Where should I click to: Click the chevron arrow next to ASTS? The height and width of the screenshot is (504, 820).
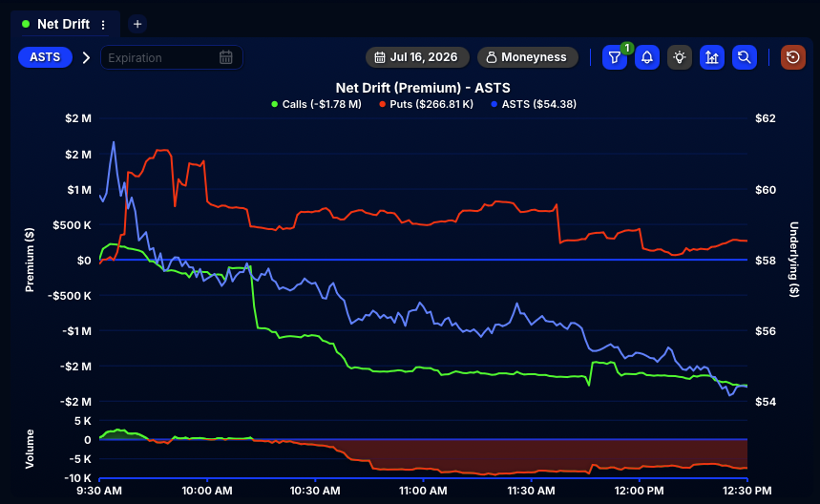[x=86, y=57]
